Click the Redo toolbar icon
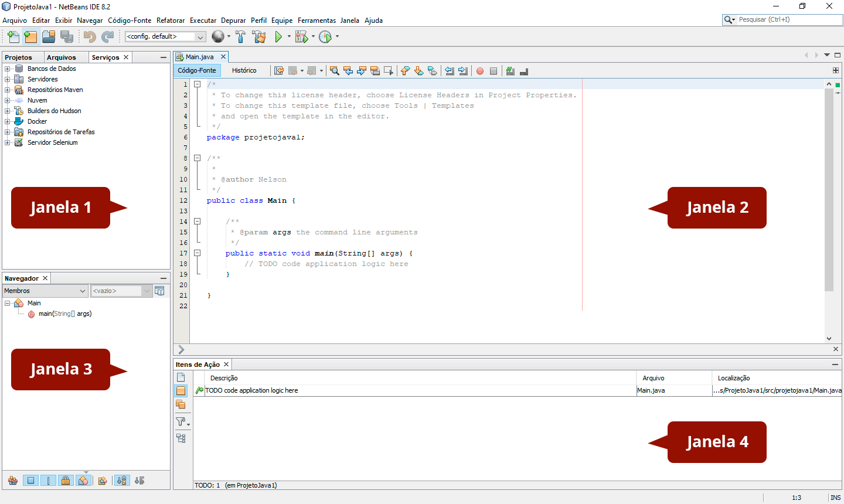This screenshot has width=844, height=504. pyautogui.click(x=108, y=37)
